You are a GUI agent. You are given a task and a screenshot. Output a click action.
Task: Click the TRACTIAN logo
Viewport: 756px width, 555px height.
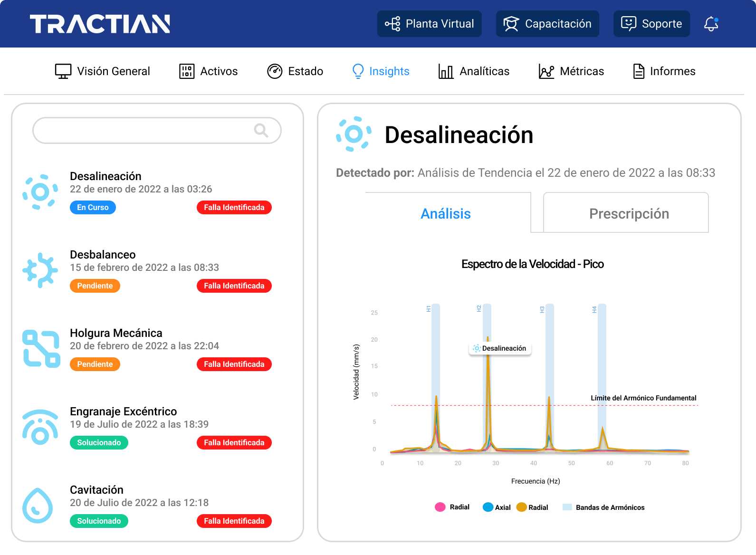tap(100, 24)
